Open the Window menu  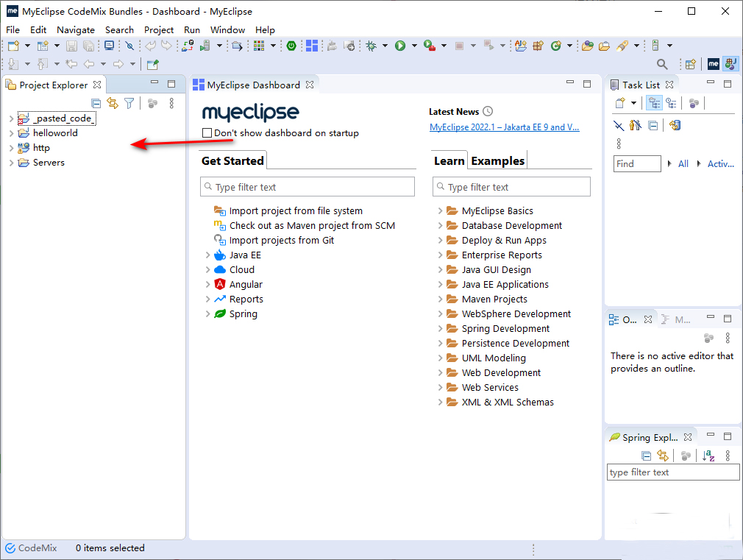click(227, 30)
